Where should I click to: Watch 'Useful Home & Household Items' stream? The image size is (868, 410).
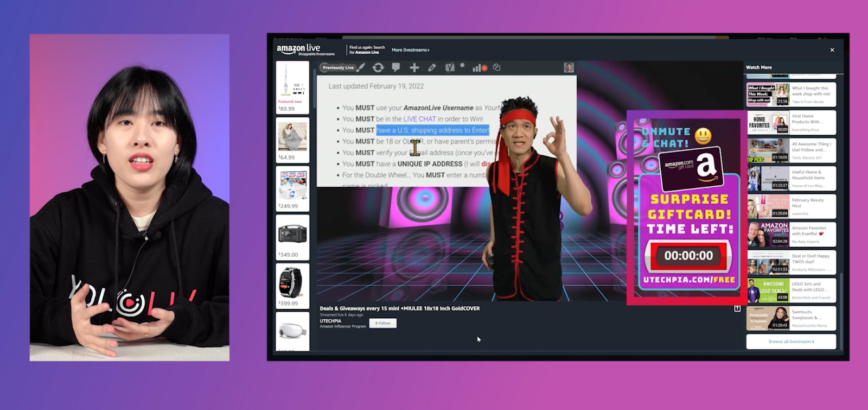point(792,179)
